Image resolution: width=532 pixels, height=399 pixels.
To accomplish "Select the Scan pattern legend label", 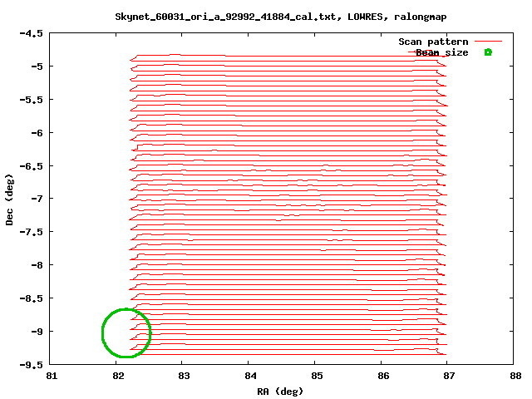I will click(433, 42).
